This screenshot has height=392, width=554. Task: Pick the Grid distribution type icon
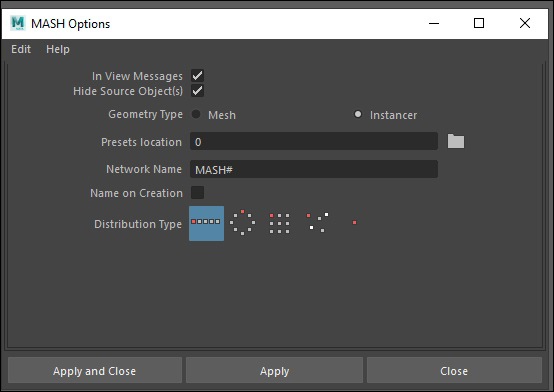click(279, 223)
